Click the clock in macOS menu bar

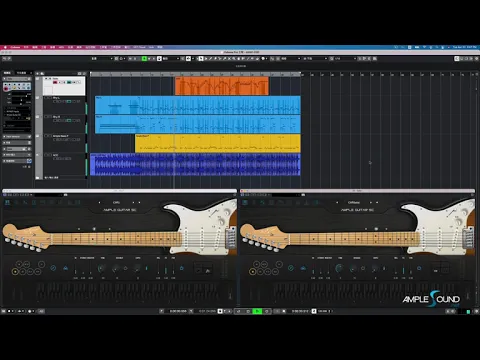[x=465, y=47]
